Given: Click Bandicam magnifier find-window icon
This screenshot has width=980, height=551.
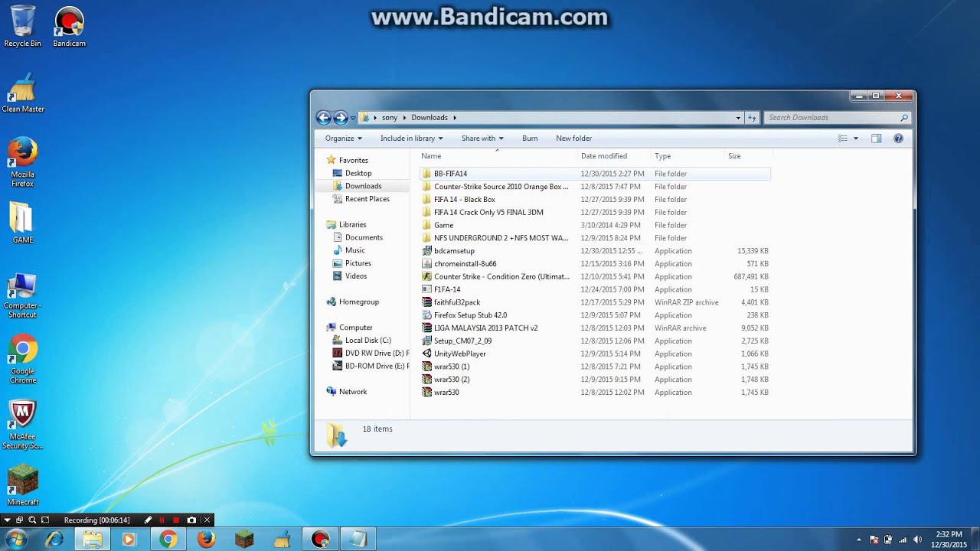Looking at the screenshot, I should [x=32, y=520].
